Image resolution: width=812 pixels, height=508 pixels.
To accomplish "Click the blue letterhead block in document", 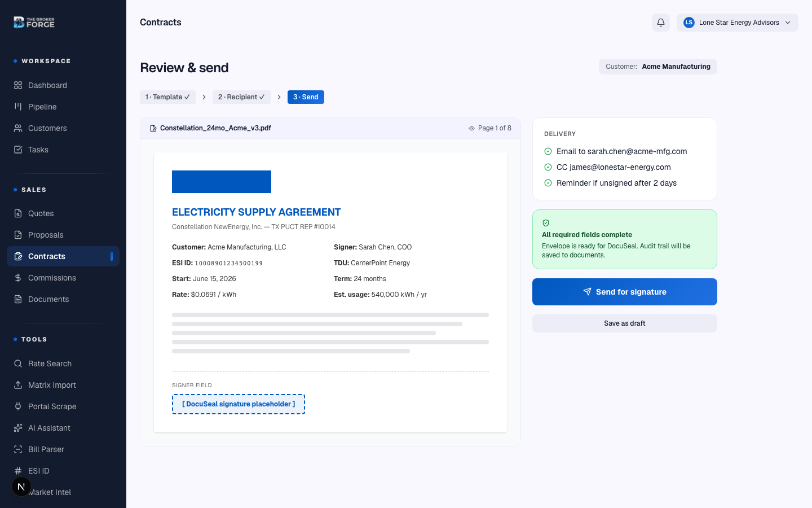I will point(222,182).
